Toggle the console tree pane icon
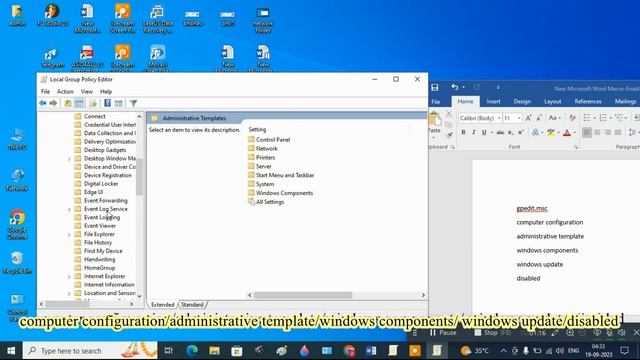Viewport: 640px width, 360px height. click(79, 103)
